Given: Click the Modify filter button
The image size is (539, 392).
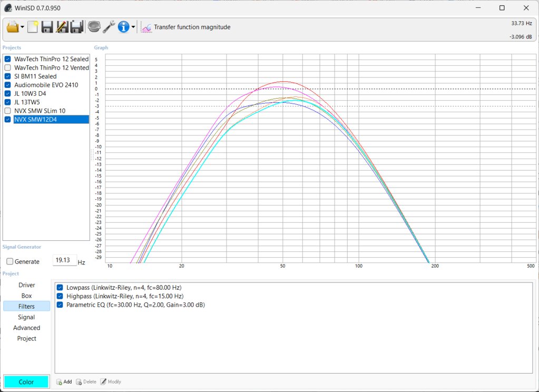Looking at the screenshot, I should tap(111, 381).
